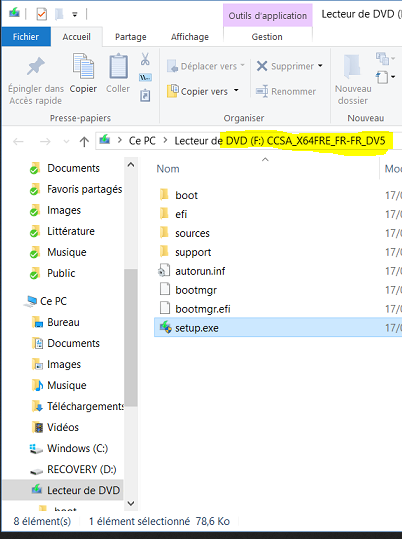Click the Nom column header
Screen dimensions: 402x539
coord(168,169)
